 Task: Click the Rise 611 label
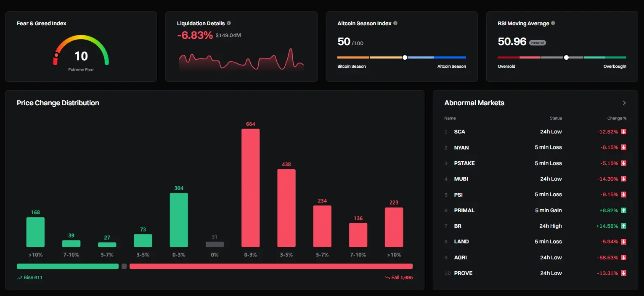30,278
